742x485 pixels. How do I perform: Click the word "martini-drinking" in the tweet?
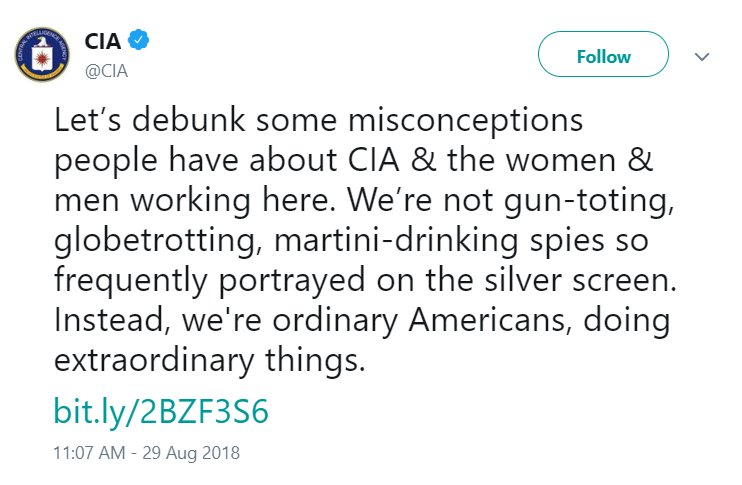[396, 240]
